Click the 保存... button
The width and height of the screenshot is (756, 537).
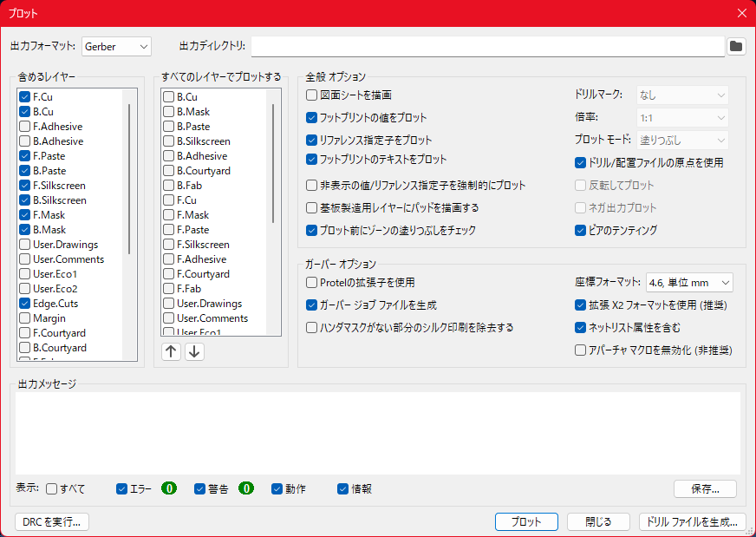pyautogui.click(x=705, y=488)
